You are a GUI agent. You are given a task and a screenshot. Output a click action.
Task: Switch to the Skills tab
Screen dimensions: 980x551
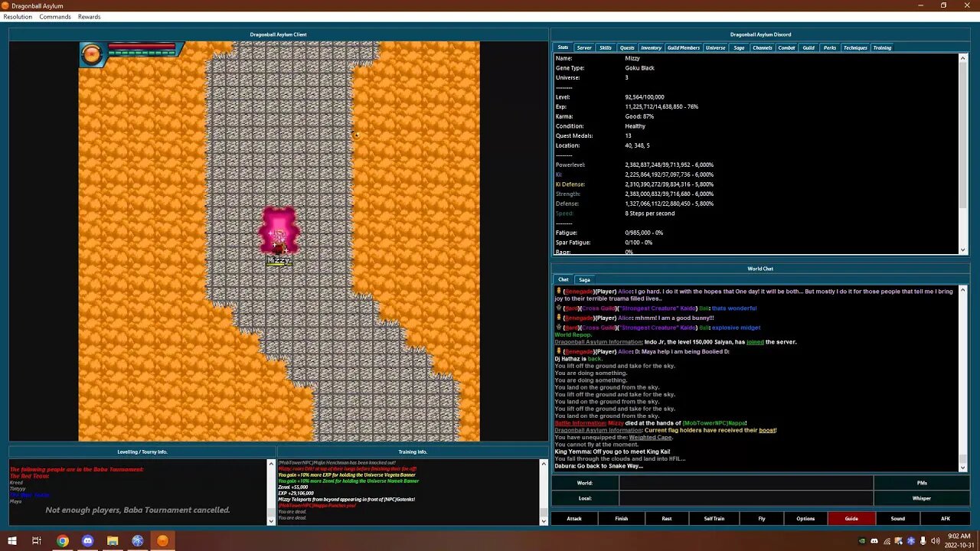pos(606,47)
